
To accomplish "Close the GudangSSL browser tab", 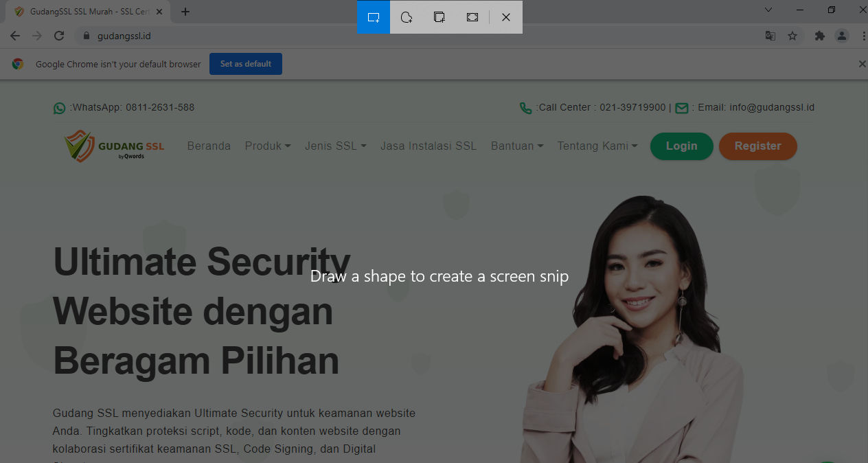I will tap(159, 12).
